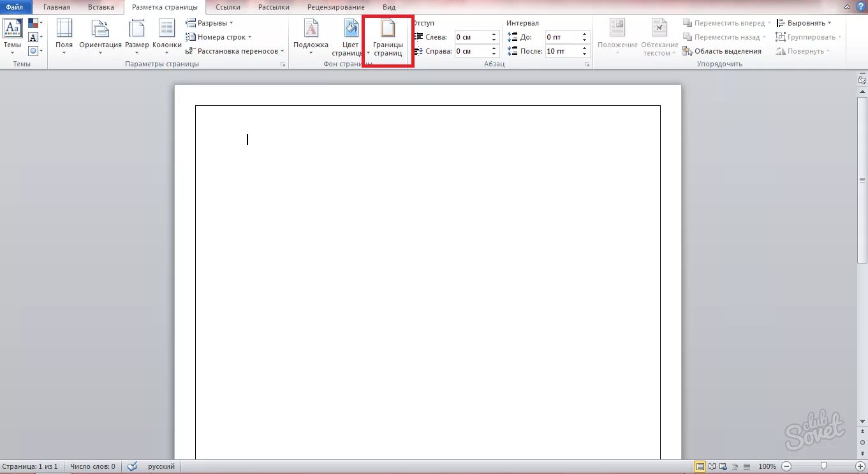This screenshot has height=474, width=868.
Task: Open theme colors dropdown
Action: pos(36,24)
